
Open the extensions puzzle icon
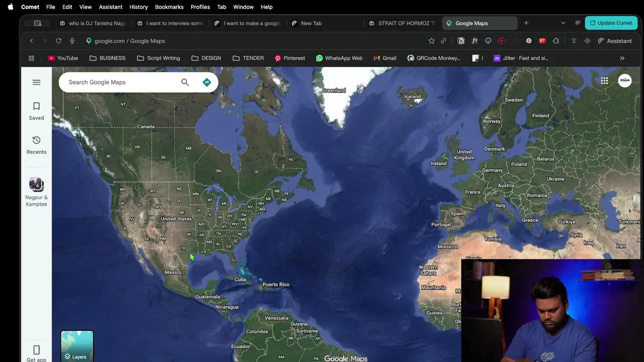tap(556, 41)
